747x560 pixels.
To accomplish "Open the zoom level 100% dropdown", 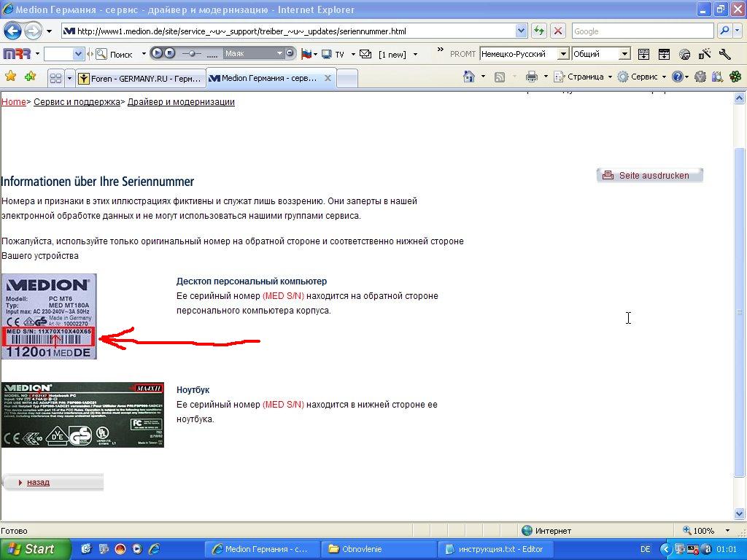I will click(x=727, y=531).
